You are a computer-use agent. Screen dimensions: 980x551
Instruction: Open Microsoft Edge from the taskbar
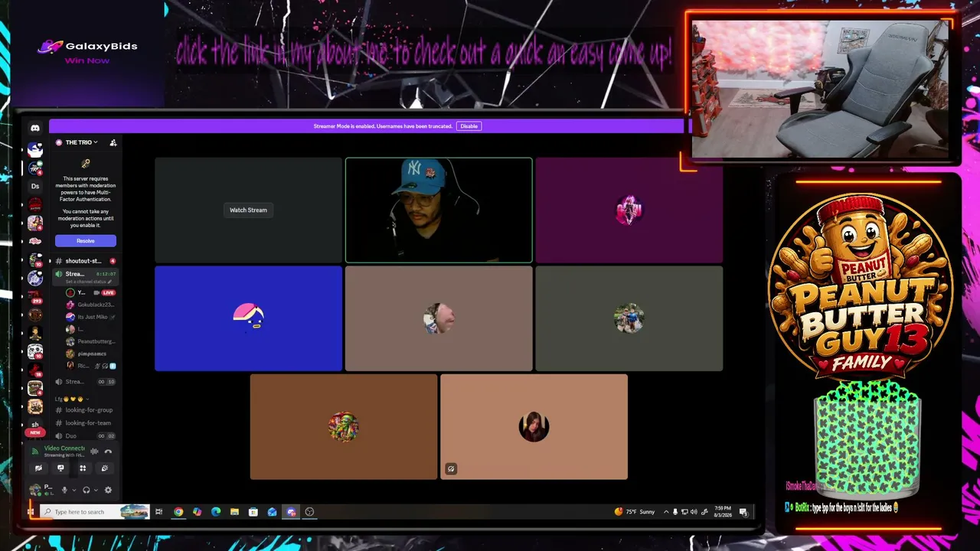(x=216, y=512)
